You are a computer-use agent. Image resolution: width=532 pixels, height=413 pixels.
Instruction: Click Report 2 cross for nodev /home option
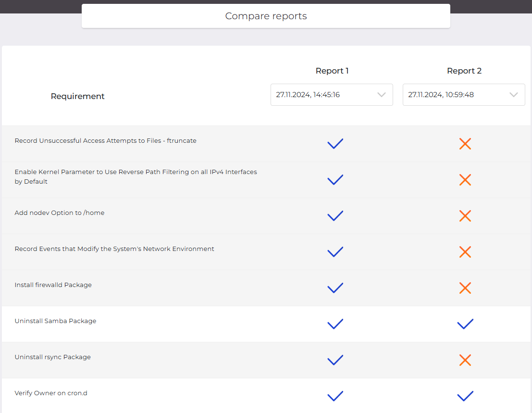[465, 216]
